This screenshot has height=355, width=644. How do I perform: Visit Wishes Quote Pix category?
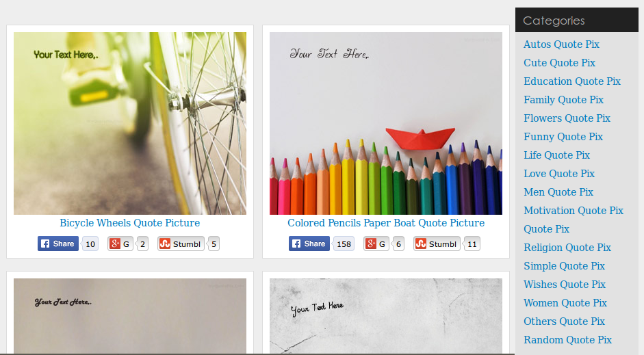coord(565,285)
